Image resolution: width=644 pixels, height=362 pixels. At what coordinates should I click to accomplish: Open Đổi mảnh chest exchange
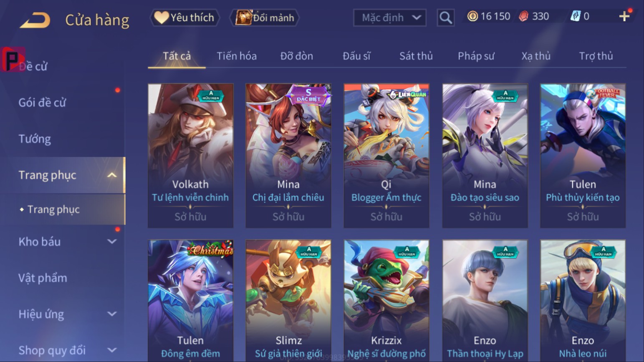265,18
